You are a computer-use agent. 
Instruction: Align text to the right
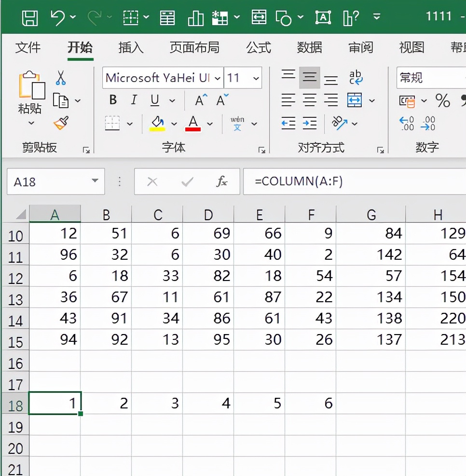(x=331, y=100)
